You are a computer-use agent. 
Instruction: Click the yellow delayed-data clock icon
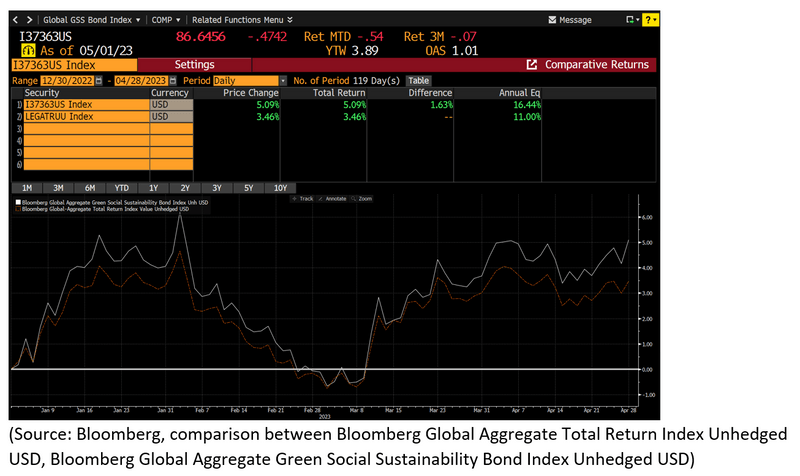click(28, 51)
